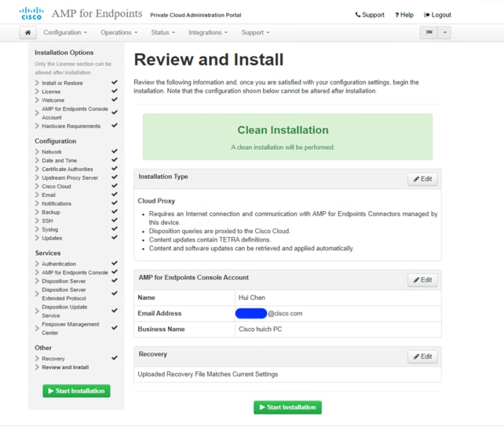Click the checkmark beside Cisco Cloud
The height and width of the screenshot is (427, 504).
tap(115, 186)
